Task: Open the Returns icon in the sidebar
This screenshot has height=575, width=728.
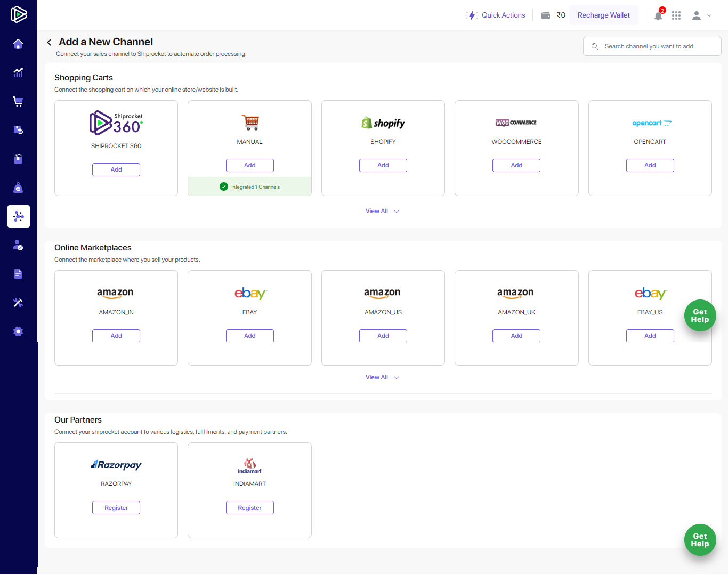Action: pyautogui.click(x=18, y=129)
